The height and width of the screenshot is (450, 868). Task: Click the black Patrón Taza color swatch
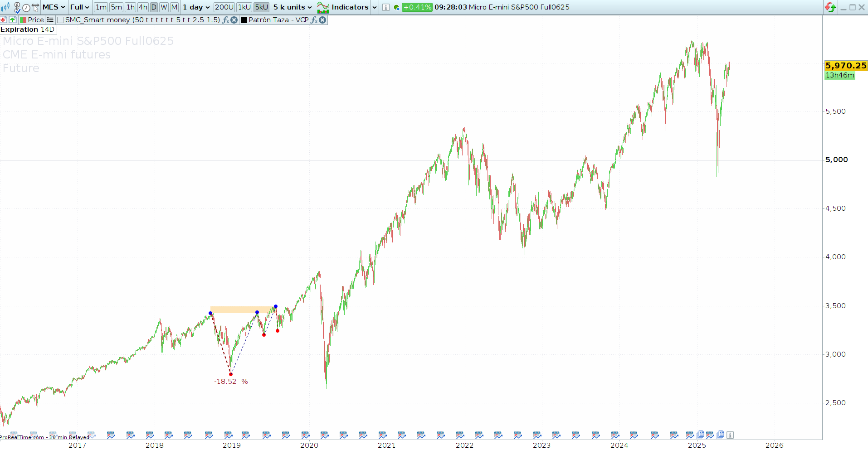(x=244, y=20)
